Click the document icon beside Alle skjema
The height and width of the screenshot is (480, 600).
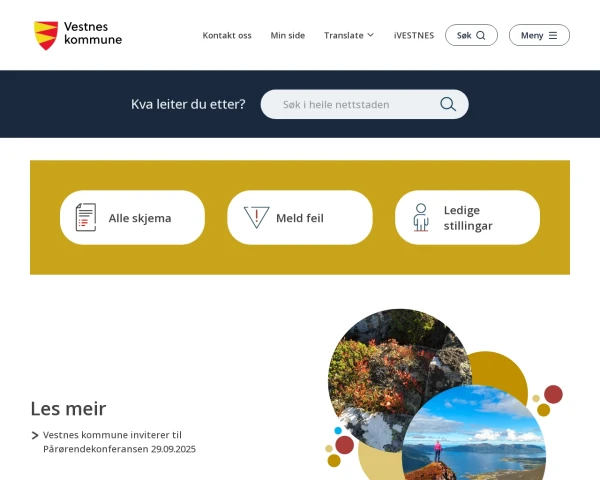(x=86, y=217)
